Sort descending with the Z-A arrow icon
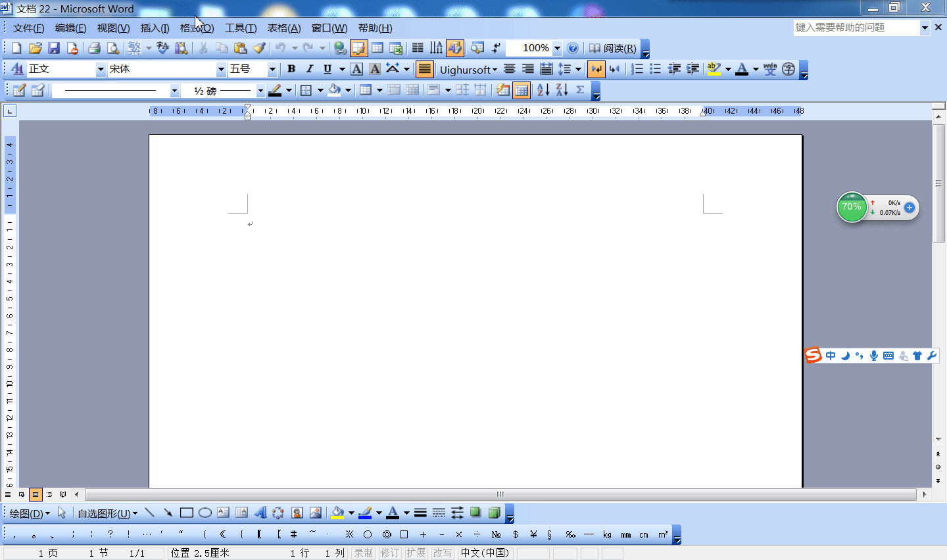The image size is (947, 560). pyautogui.click(x=562, y=90)
